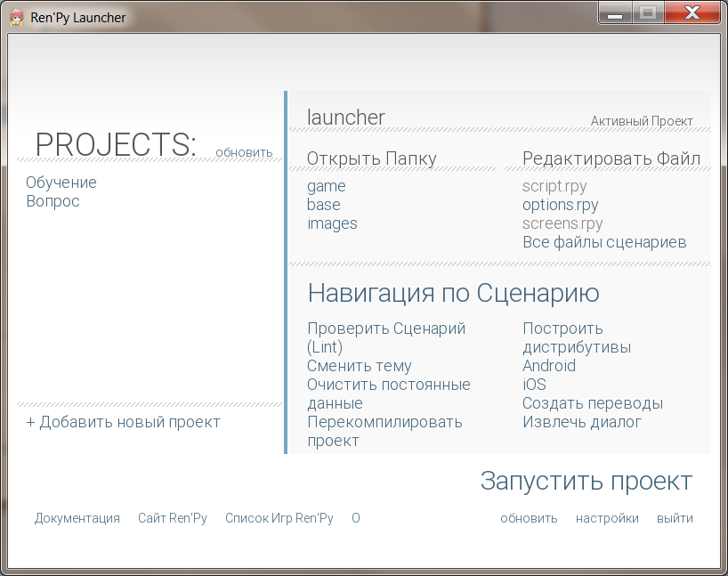Click the Ren'Py Launcher title bar icon
Image resolution: width=728 pixels, height=576 pixels.
pos(16,18)
